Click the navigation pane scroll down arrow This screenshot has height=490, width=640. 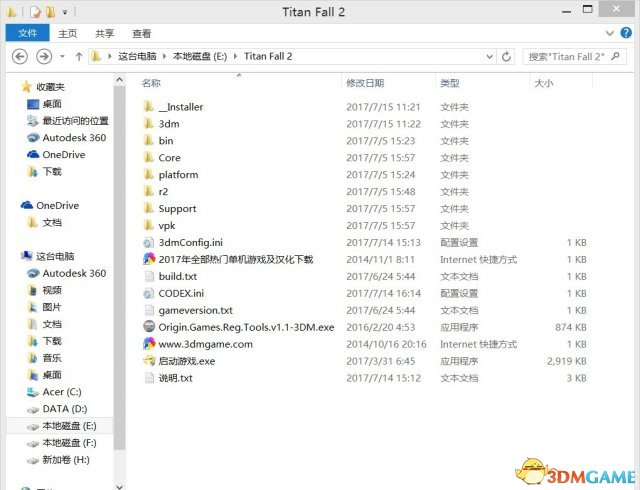[119, 486]
